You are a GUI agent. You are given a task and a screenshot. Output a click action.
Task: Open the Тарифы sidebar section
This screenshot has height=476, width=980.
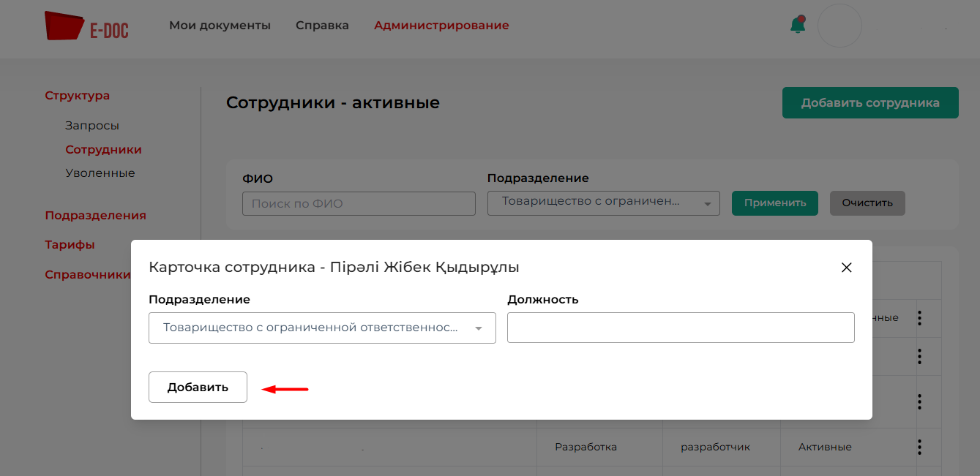[x=70, y=245]
